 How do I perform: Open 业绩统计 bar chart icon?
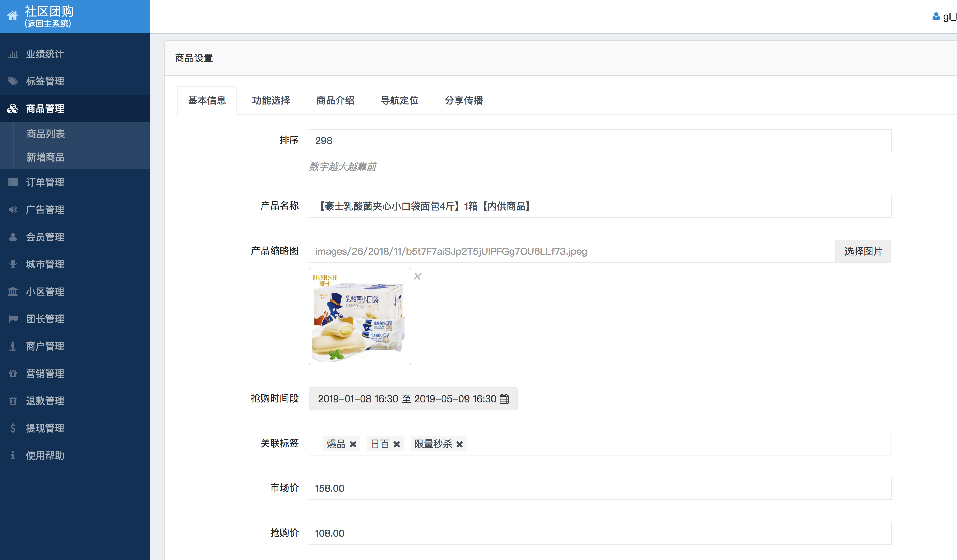13,54
